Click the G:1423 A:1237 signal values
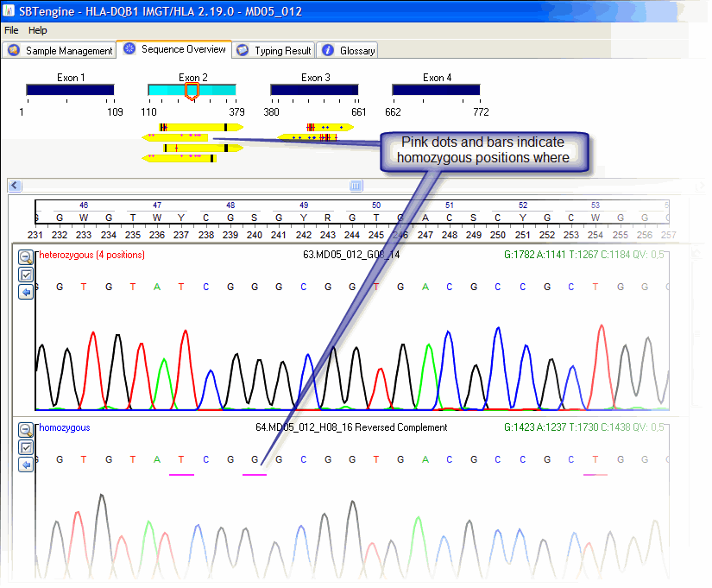 tap(583, 427)
